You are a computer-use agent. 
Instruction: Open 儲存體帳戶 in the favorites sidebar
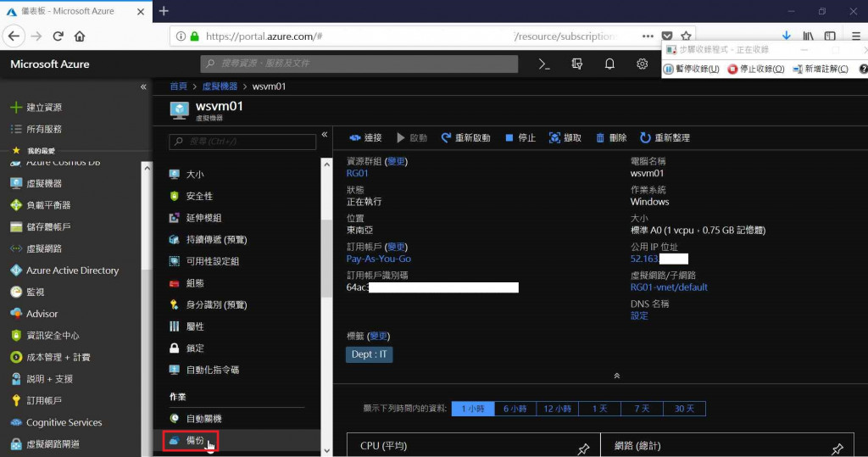pos(41,226)
